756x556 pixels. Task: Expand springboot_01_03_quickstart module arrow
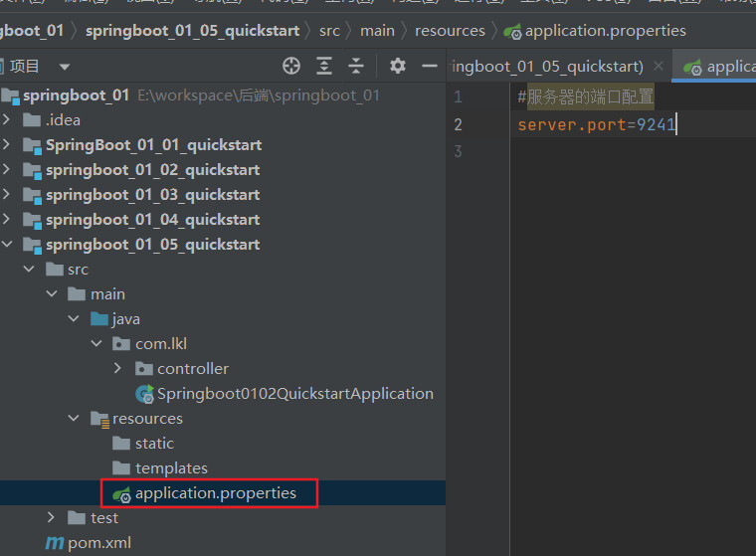click(x=7, y=194)
